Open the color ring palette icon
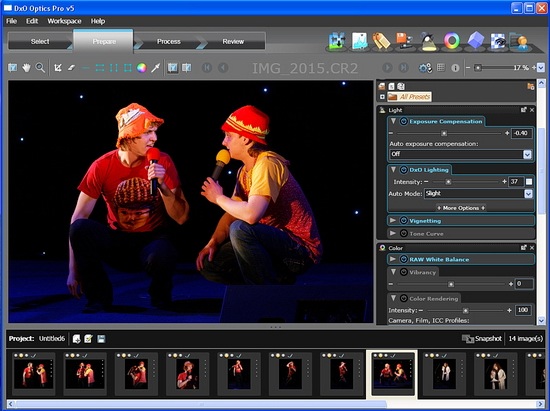Image resolution: width=550 pixels, height=411 pixels. click(451, 41)
